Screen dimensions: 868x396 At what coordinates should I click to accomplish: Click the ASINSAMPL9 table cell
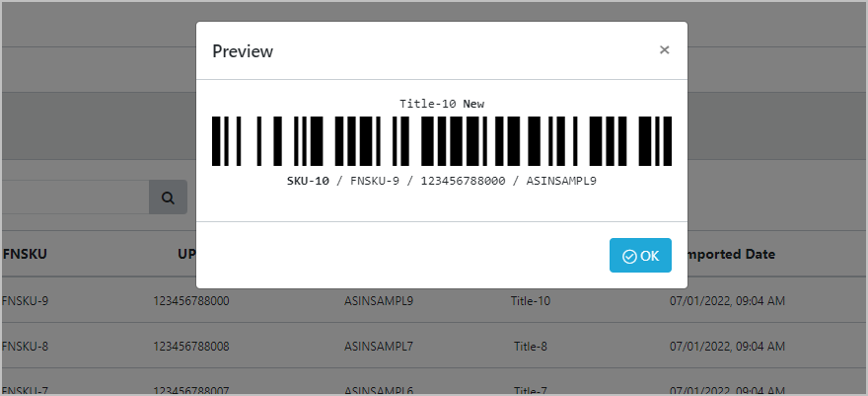click(x=379, y=301)
